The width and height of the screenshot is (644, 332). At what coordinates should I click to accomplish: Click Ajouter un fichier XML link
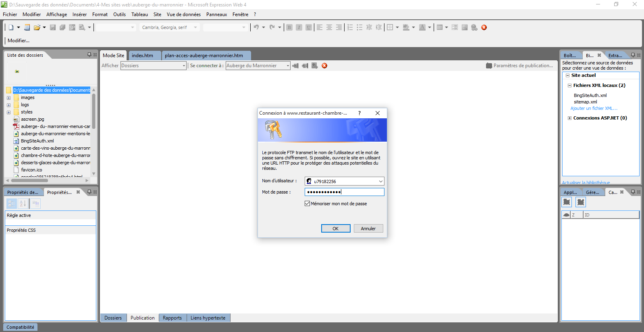[594, 108]
